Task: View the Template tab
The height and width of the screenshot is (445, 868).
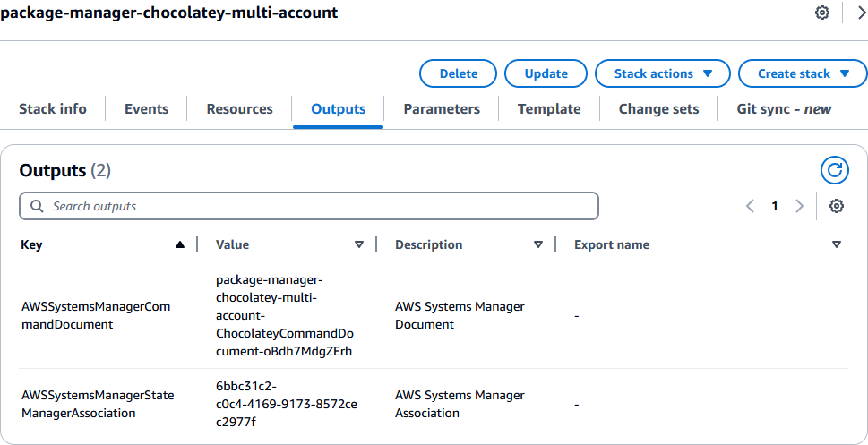Action: (549, 109)
